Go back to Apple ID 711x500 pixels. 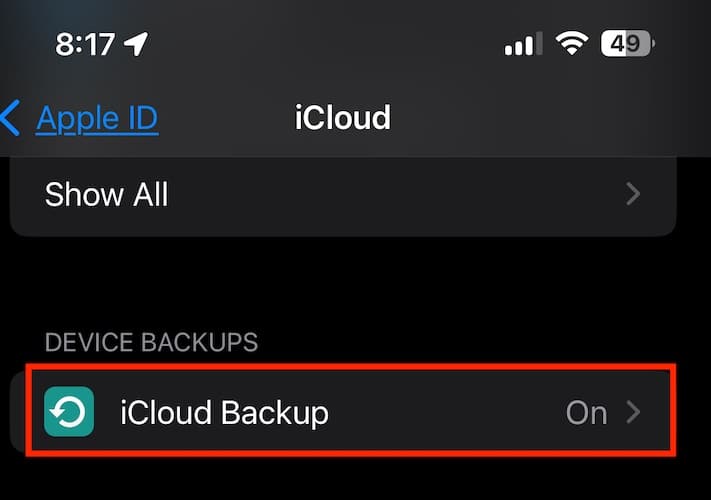coord(96,118)
